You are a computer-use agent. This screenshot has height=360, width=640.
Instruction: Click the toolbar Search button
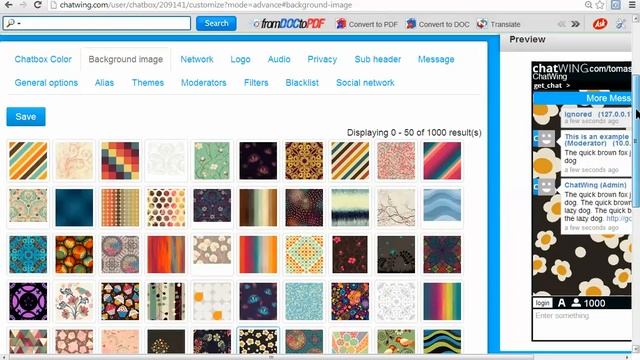[x=216, y=23]
